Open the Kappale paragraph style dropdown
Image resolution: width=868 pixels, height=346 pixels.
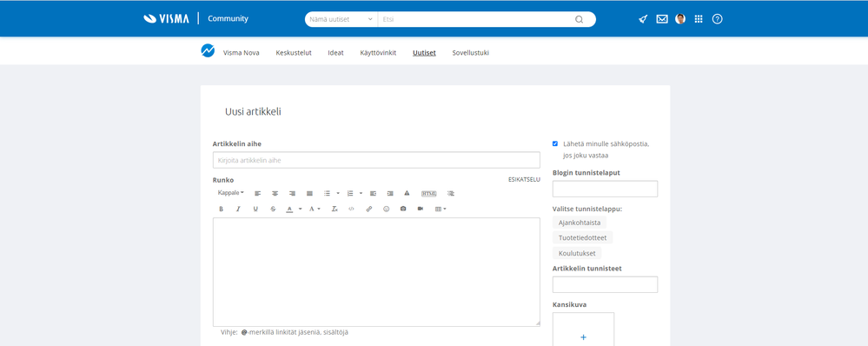(231, 193)
